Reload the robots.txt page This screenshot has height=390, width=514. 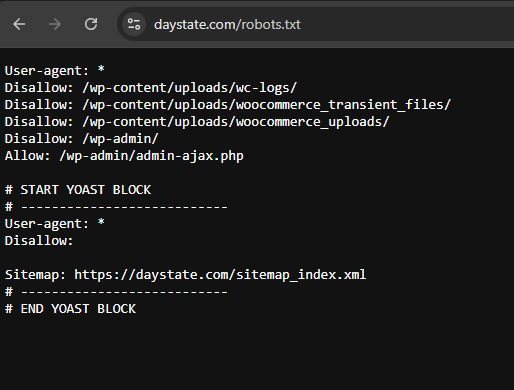click(x=91, y=24)
